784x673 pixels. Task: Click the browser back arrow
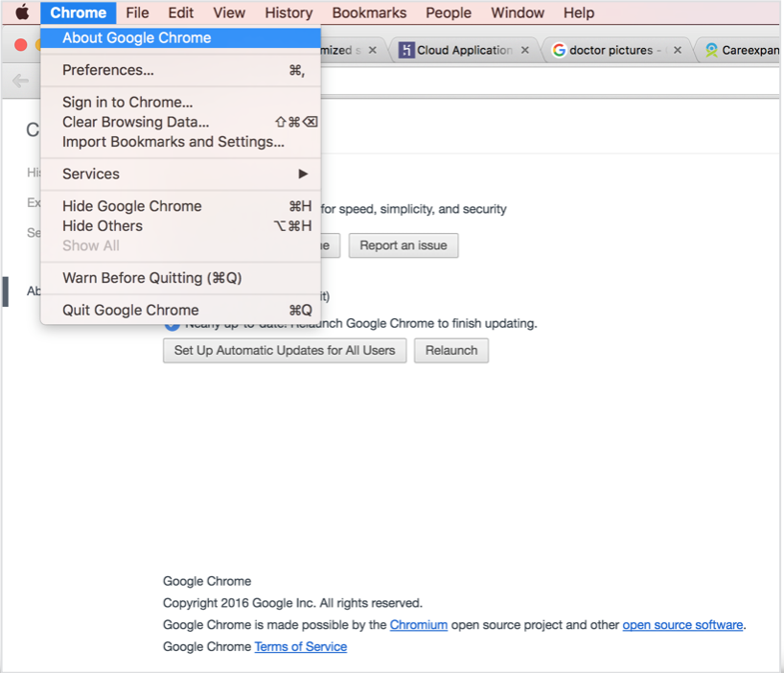pyautogui.click(x=20, y=81)
